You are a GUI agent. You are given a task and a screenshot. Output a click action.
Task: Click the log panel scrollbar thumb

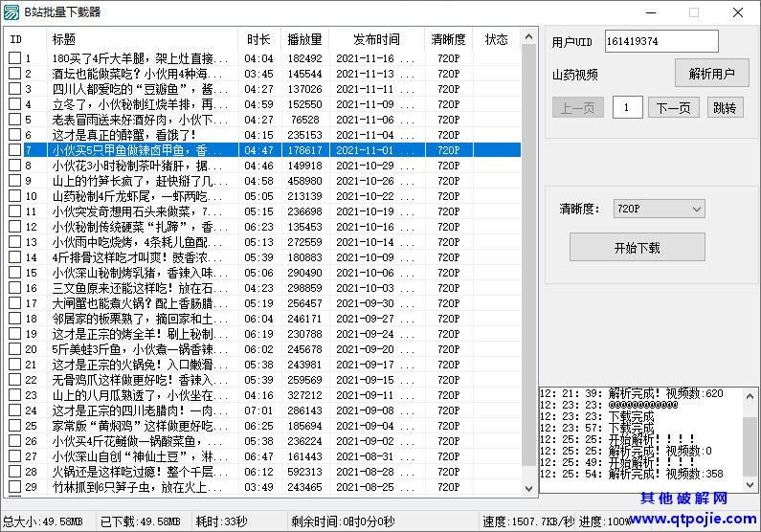750,446
